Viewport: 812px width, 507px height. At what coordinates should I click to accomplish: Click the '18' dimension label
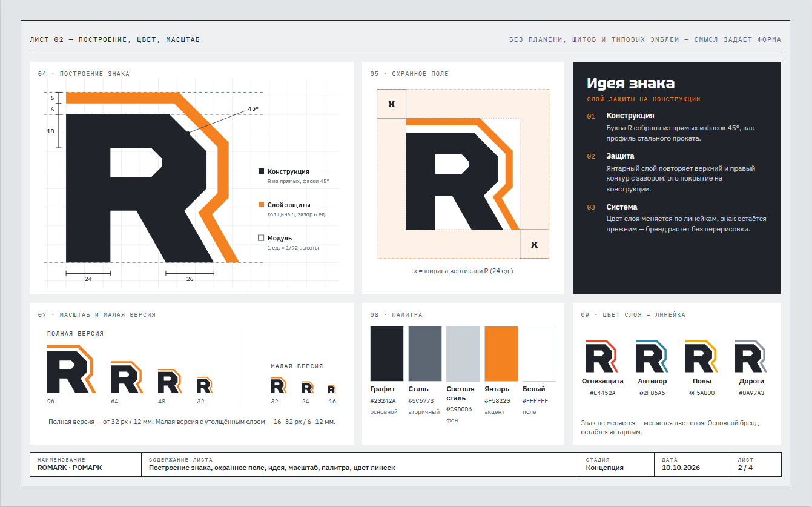pyautogui.click(x=51, y=131)
